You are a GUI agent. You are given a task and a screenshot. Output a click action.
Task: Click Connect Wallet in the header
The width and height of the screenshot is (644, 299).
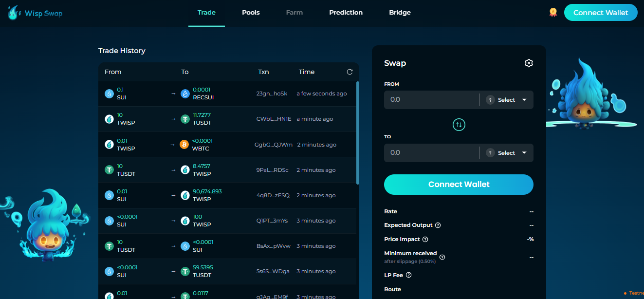pyautogui.click(x=600, y=13)
